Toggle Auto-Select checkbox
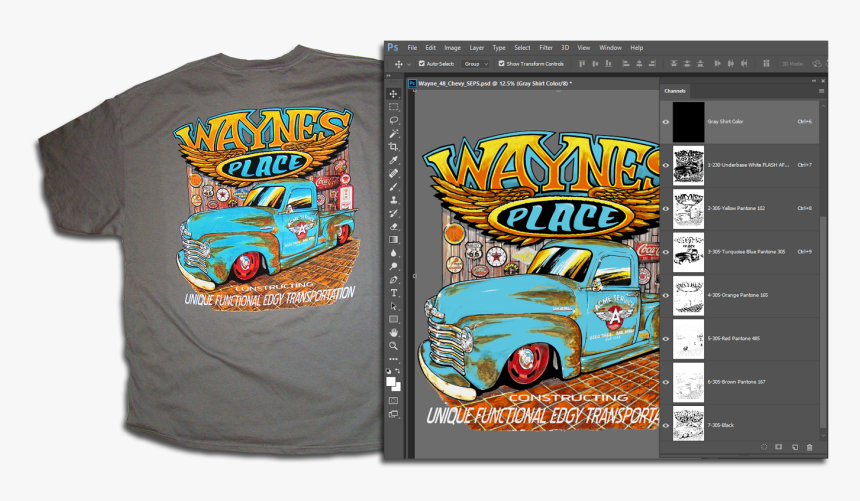This screenshot has width=860, height=501. (x=422, y=64)
